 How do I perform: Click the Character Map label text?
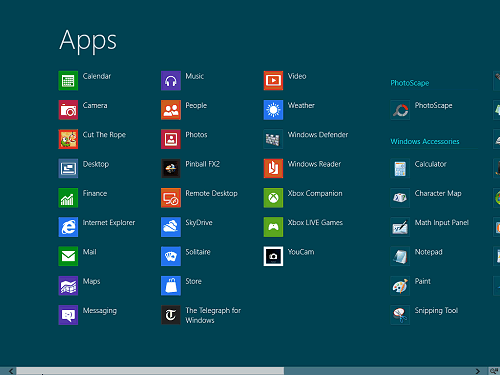438,193
